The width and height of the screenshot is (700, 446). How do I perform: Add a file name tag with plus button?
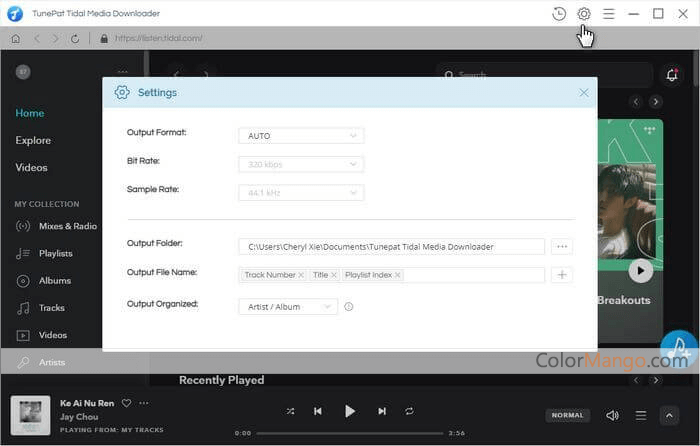pyautogui.click(x=562, y=274)
